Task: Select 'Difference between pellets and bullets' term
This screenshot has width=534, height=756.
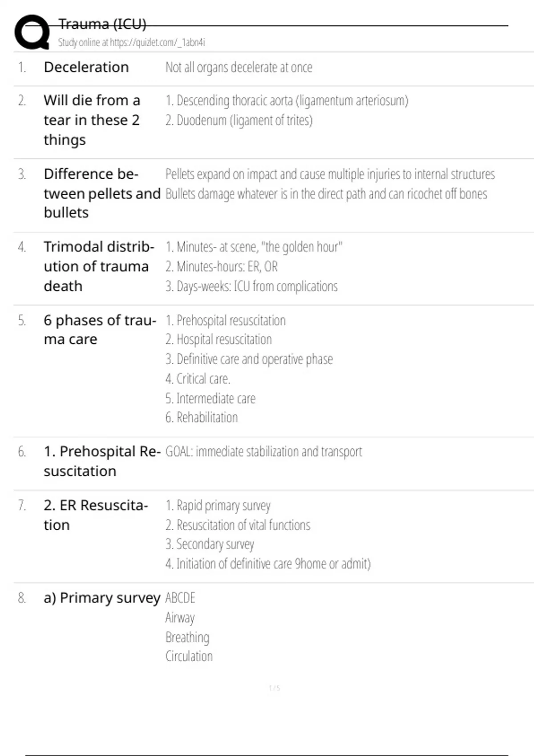Action: click(x=101, y=193)
